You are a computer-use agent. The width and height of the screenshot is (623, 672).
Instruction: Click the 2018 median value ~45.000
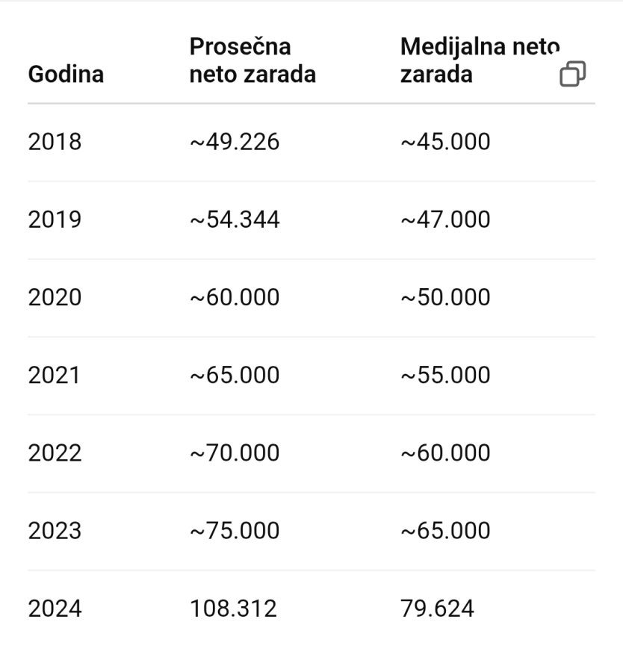(445, 142)
